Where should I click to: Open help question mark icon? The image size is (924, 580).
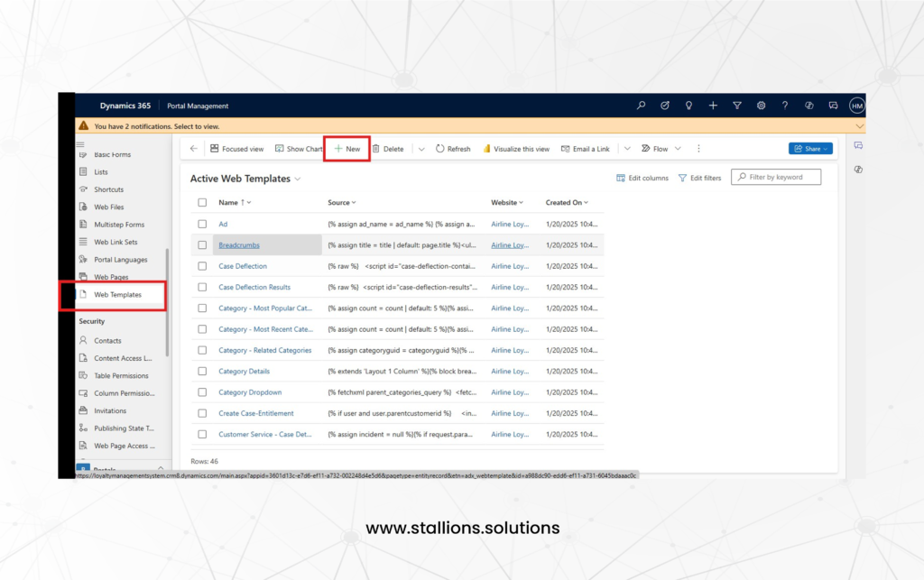pos(785,106)
